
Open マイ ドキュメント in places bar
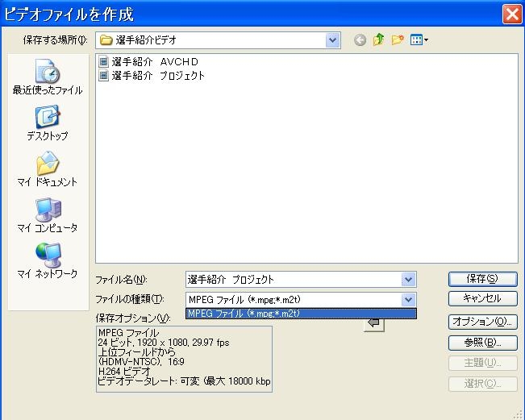pos(48,168)
